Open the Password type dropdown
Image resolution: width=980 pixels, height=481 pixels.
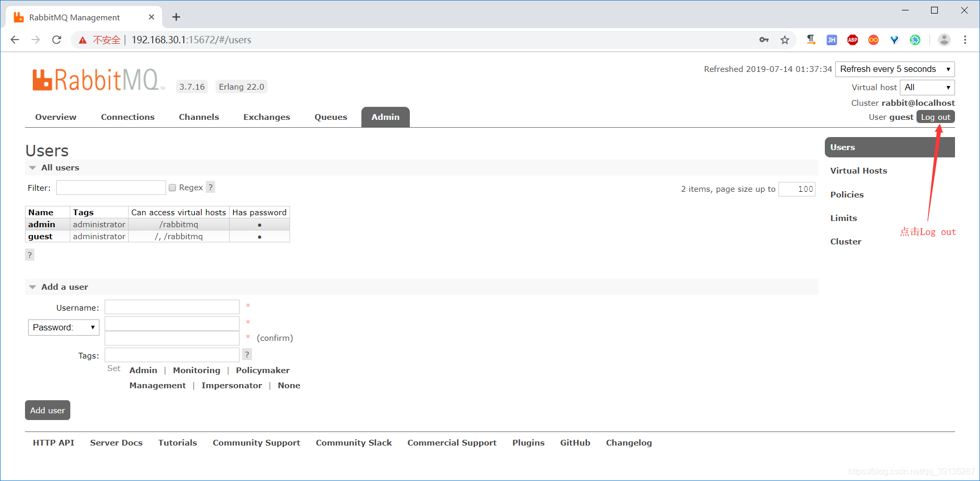click(x=64, y=327)
